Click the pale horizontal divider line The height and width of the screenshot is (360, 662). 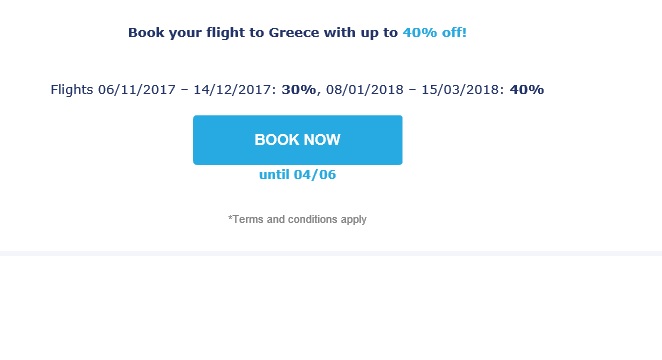(331, 253)
